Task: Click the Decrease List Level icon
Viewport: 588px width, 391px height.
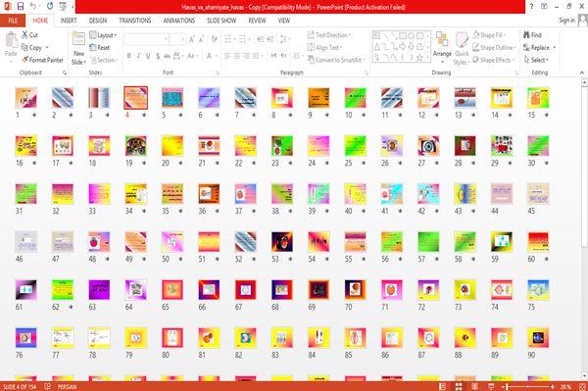Action: pos(261,39)
